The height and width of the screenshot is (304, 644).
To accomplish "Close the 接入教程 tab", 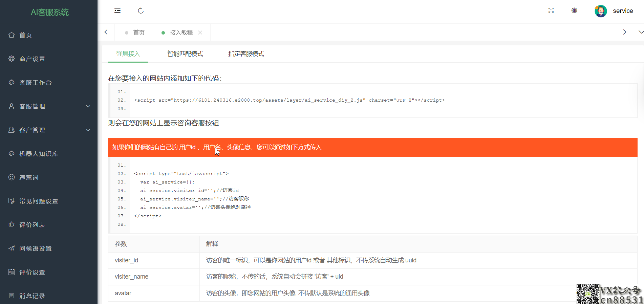I will point(200,32).
